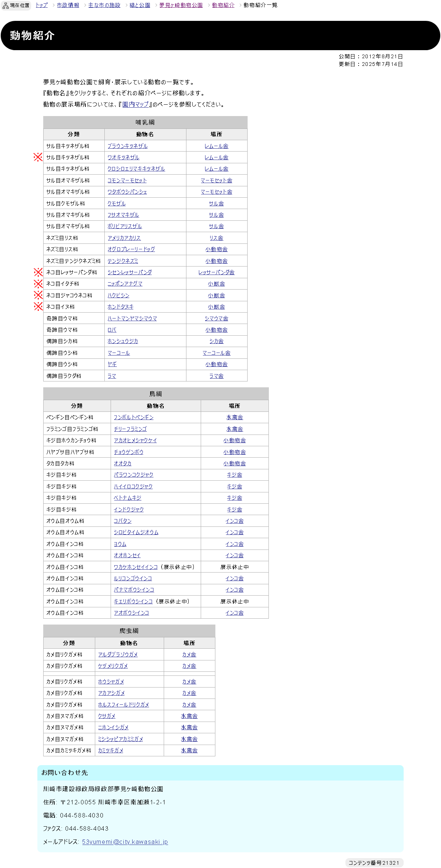This screenshot has height=868, width=441.
Task: View the シセンレッサーパンダ introduction page
Action: [130, 272]
